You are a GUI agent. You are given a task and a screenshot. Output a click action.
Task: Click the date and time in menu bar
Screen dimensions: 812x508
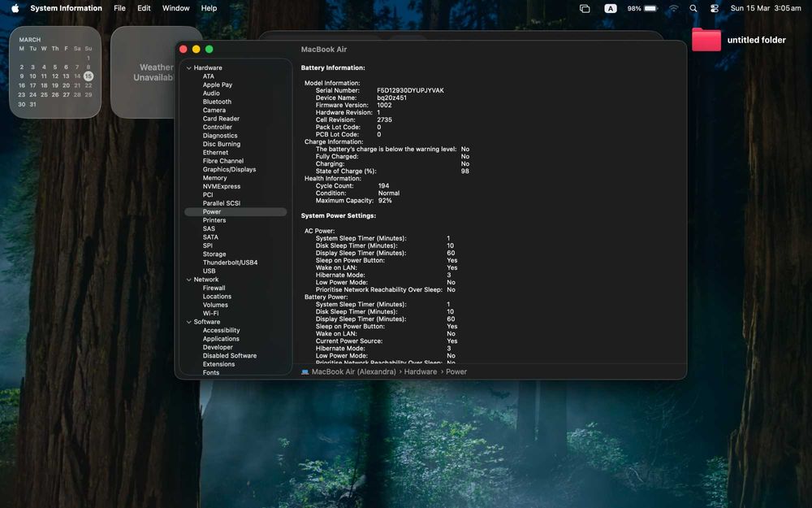pos(766,8)
